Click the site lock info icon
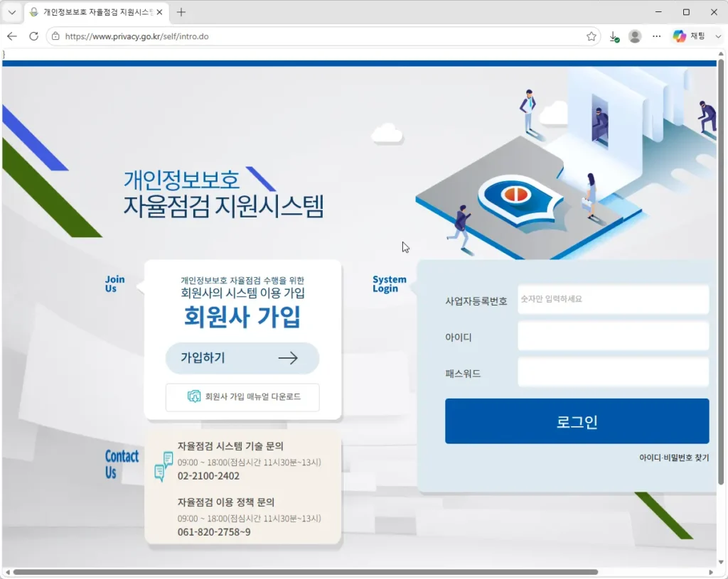This screenshot has height=579, width=728. coord(55,36)
